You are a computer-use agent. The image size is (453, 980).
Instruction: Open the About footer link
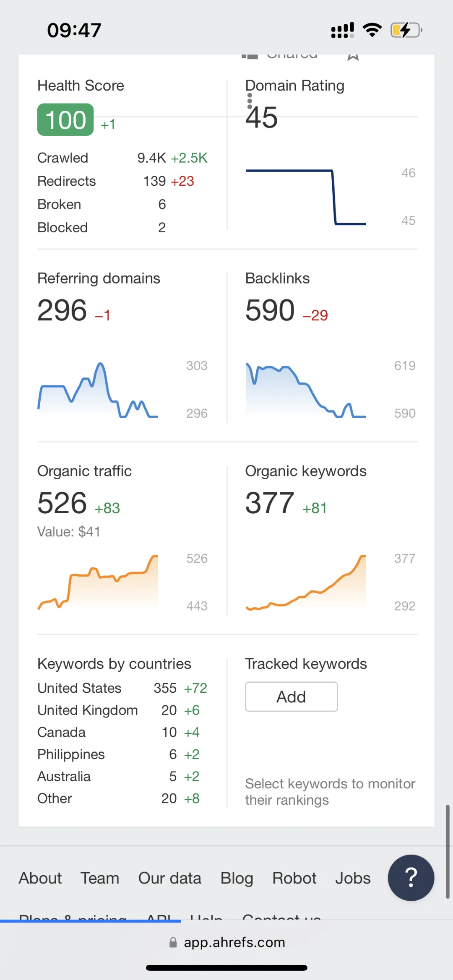pyautogui.click(x=40, y=878)
